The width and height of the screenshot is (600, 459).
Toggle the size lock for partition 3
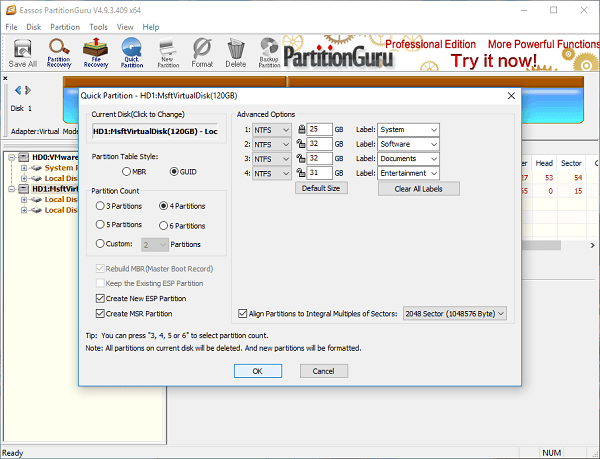point(301,158)
